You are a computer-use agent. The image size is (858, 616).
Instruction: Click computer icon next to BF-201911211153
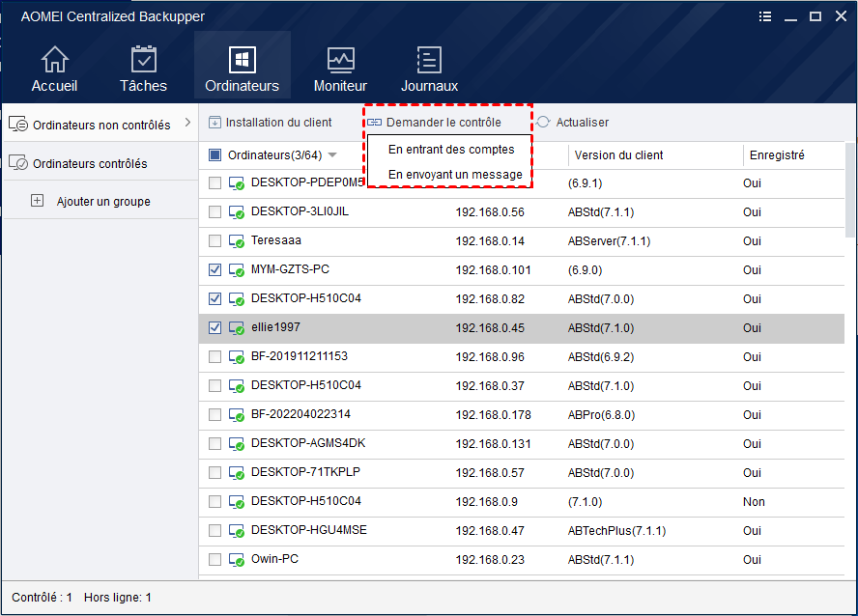point(237,357)
